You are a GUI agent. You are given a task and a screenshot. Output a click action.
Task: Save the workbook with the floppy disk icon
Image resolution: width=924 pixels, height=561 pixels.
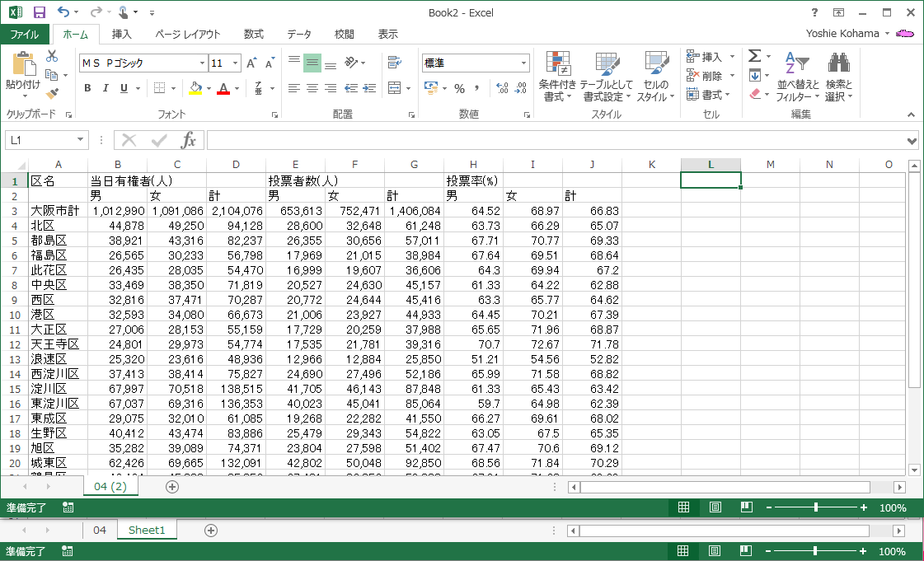(39, 12)
